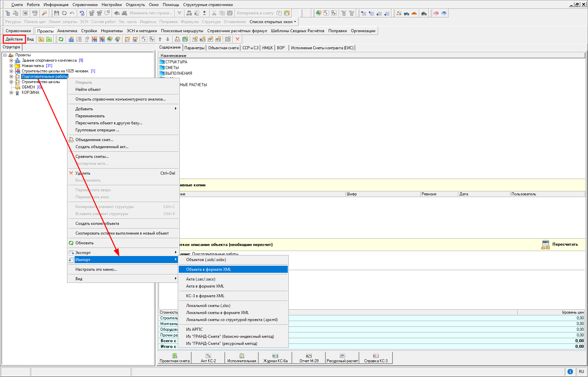Screen dimensions: 588x377
Task: Click the scissors cut toolbar icon
Action: (x=214, y=13)
